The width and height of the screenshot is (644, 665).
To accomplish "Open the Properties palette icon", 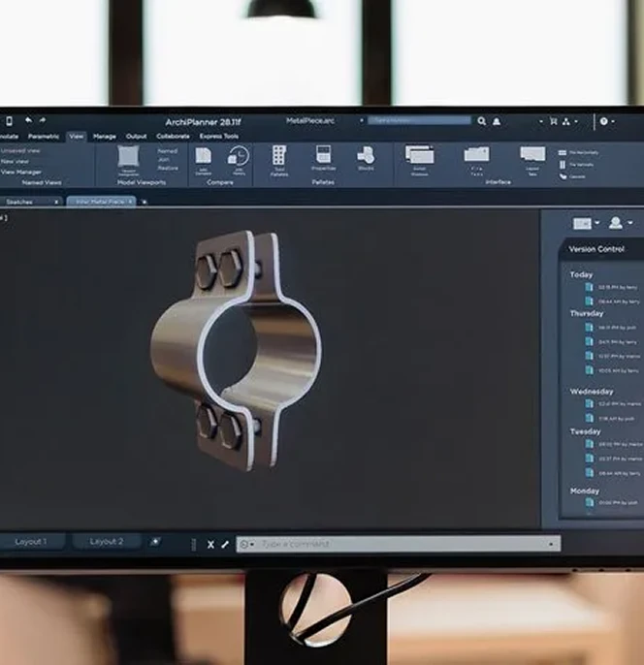I will [323, 159].
